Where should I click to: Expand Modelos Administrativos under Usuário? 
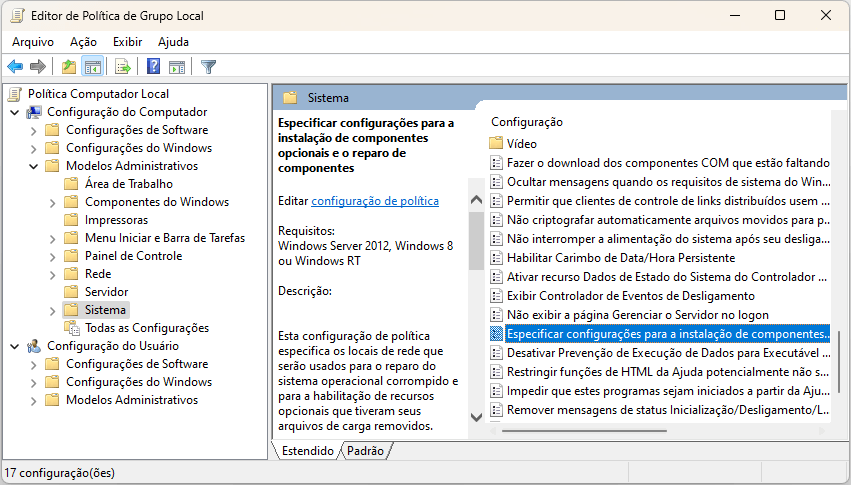pyautogui.click(x=34, y=401)
